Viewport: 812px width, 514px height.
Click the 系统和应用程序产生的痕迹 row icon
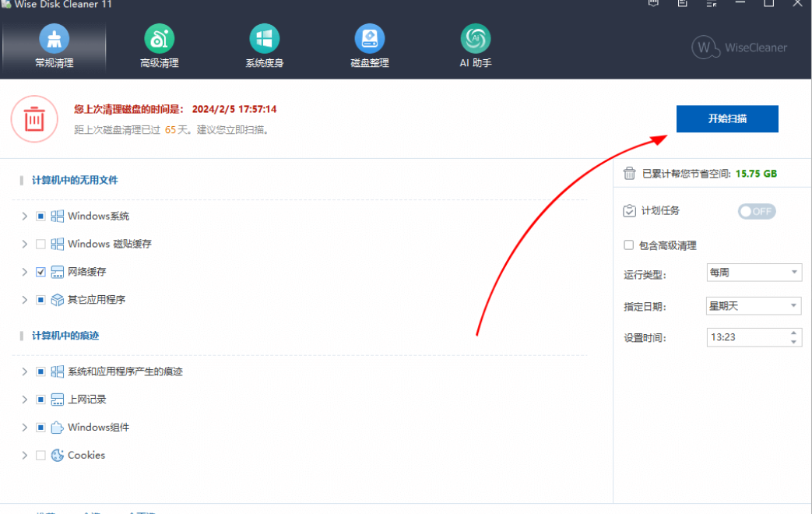coord(58,371)
